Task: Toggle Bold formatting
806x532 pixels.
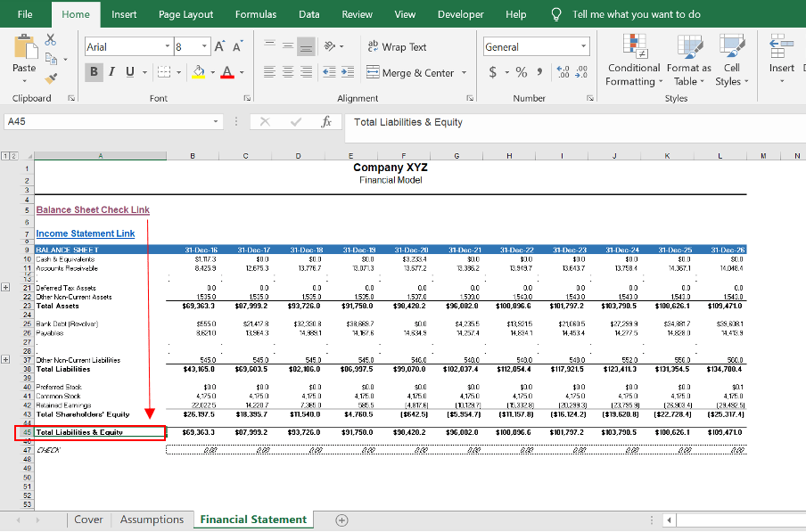Action: click(x=95, y=72)
